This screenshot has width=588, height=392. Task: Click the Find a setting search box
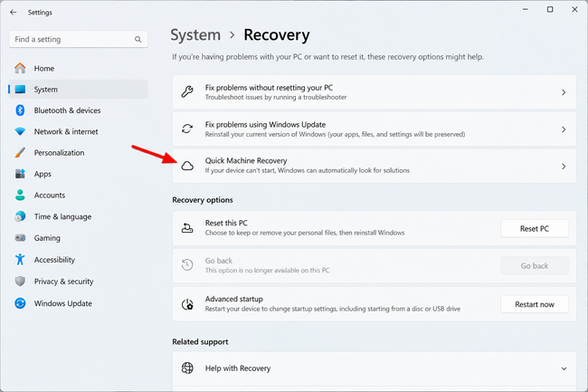(x=79, y=40)
